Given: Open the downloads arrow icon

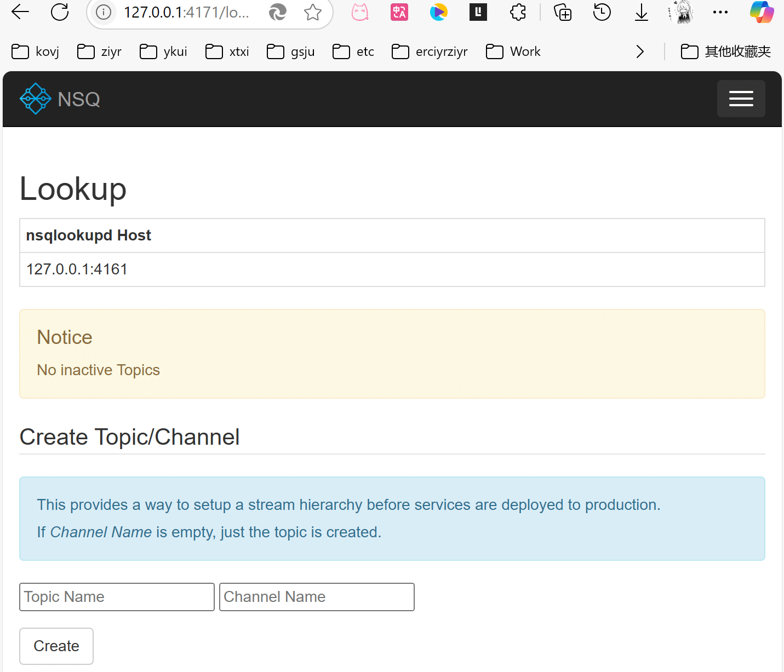Looking at the screenshot, I should 641,12.
